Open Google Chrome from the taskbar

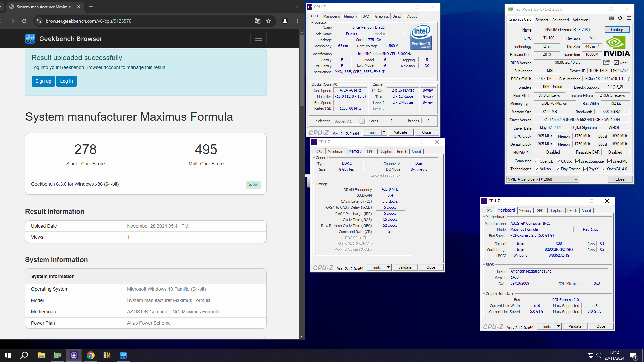pyautogui.click(x=91, y=355)
